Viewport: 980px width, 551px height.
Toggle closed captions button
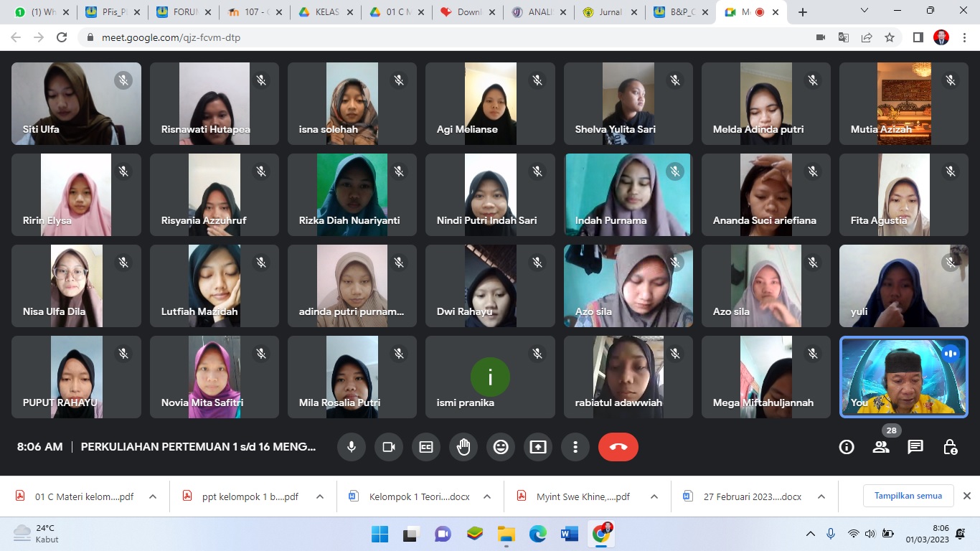click(426, 447)
